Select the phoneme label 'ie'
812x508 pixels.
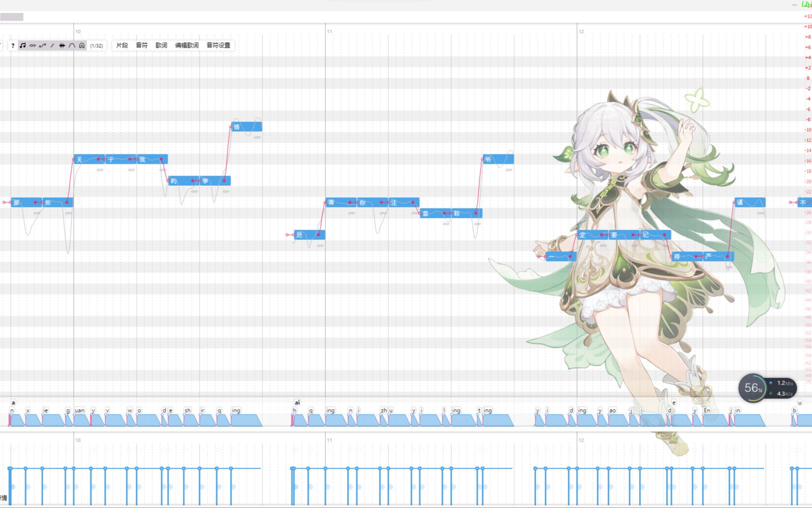46,410
